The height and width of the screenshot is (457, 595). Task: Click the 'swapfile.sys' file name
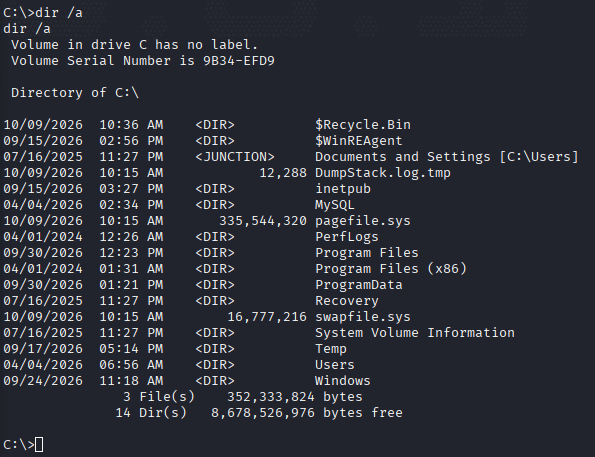point(363,317)
